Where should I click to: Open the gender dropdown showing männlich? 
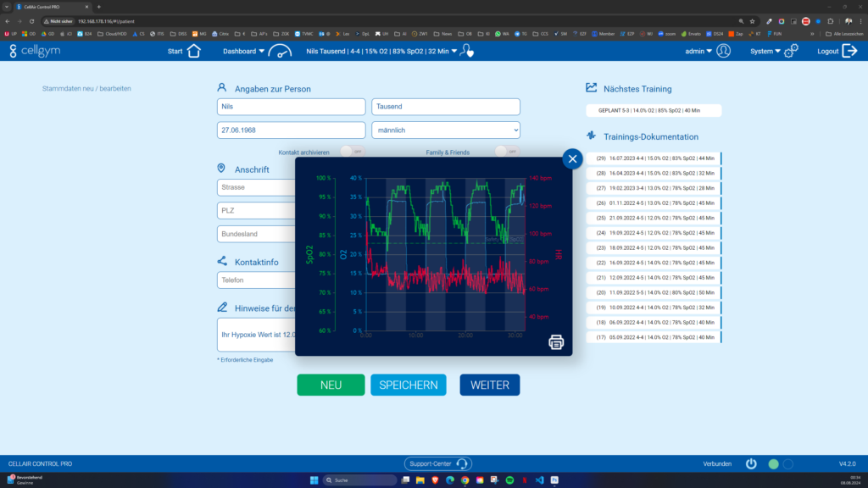pyautogui.click(x=445, y=130)
